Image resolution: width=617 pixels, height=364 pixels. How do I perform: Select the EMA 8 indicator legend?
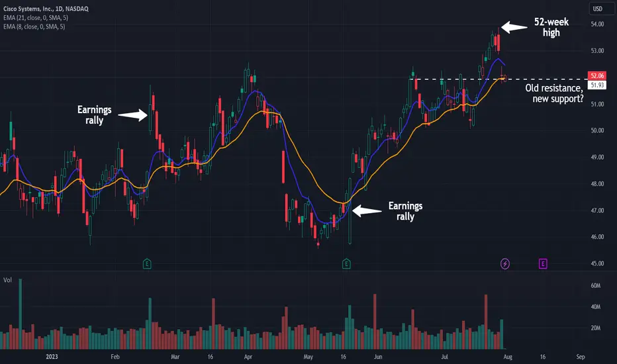(34, 26)
